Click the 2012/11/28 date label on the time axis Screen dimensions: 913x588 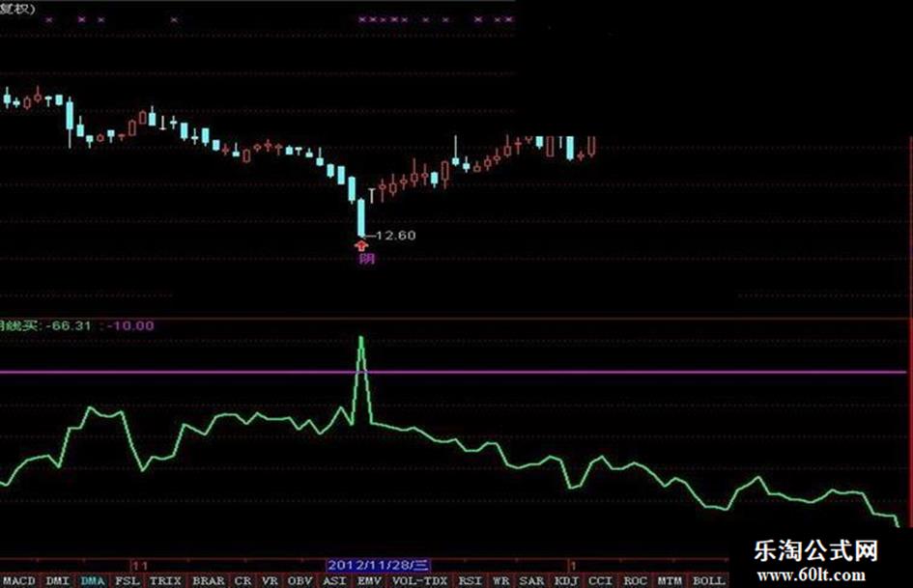tap(378, 565)
